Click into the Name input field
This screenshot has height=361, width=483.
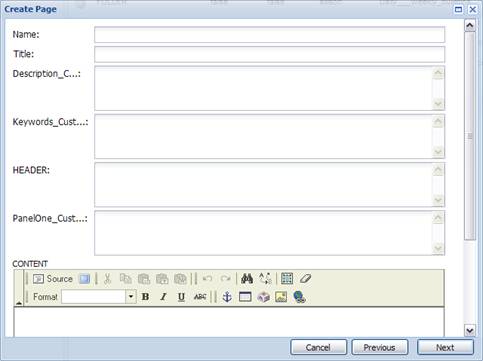(x=269, y=35)
